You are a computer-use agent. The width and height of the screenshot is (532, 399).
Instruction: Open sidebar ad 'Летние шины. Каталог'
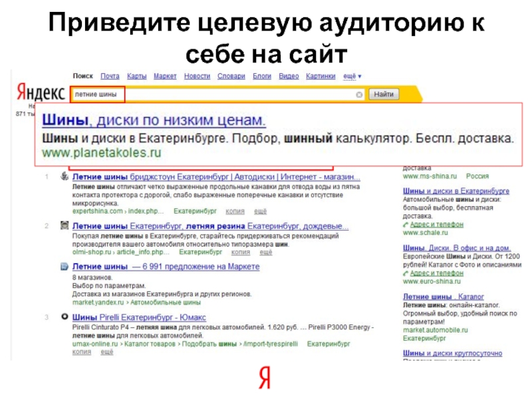point(444,297)
